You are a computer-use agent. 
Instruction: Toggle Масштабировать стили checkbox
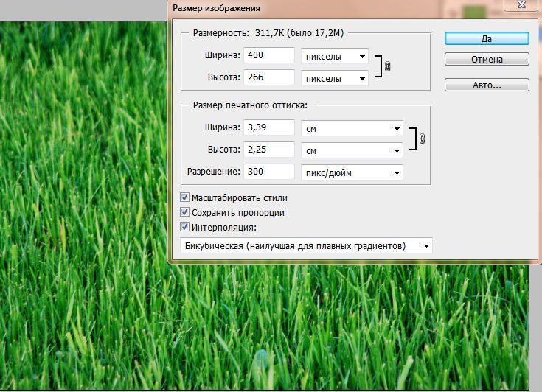pos(184,197)
